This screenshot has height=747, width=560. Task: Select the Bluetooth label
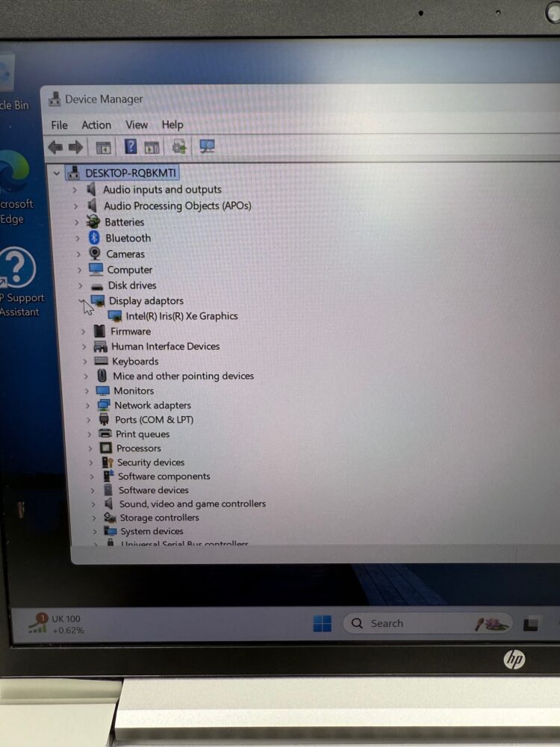[x=128, y=238]
